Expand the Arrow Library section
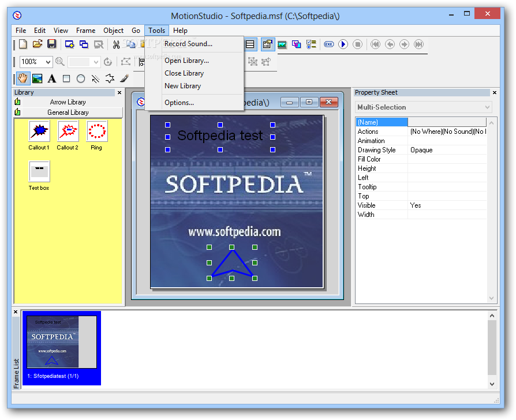The height and width of the screenshot is (420, 516). (x=68, y=102)
